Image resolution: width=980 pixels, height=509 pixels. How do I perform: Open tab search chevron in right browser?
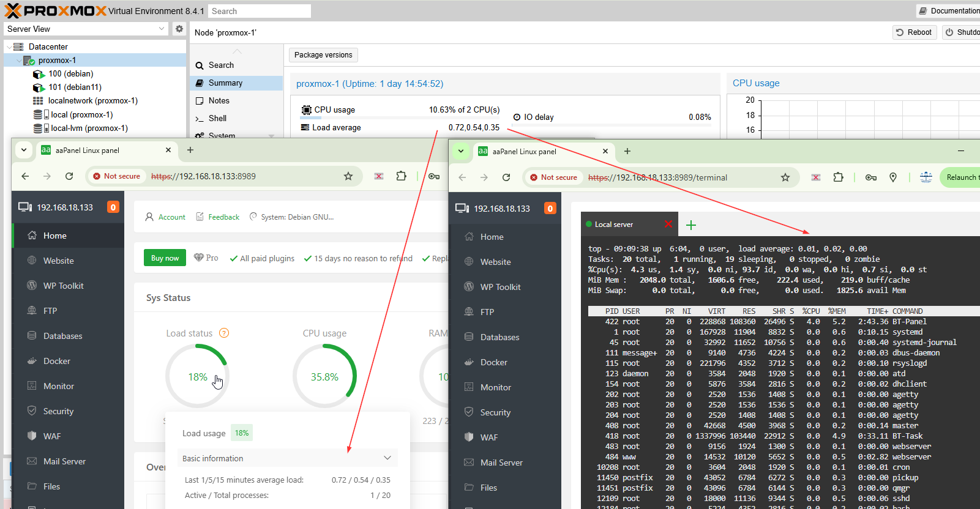[461, 151]
